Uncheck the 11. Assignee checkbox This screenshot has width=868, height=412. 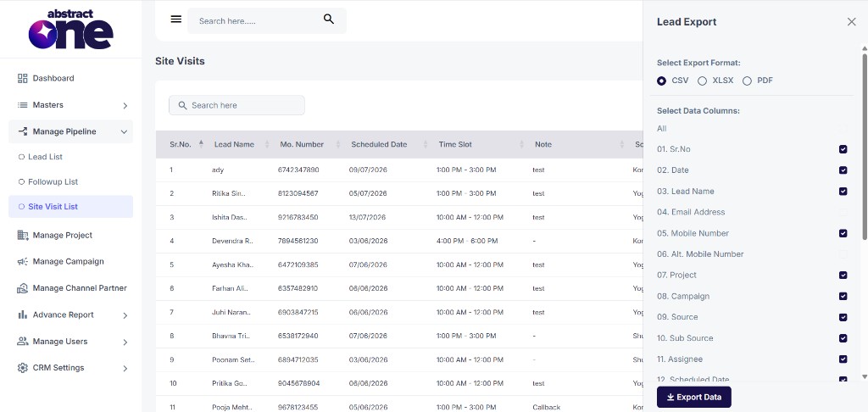[x=843, y=359]
